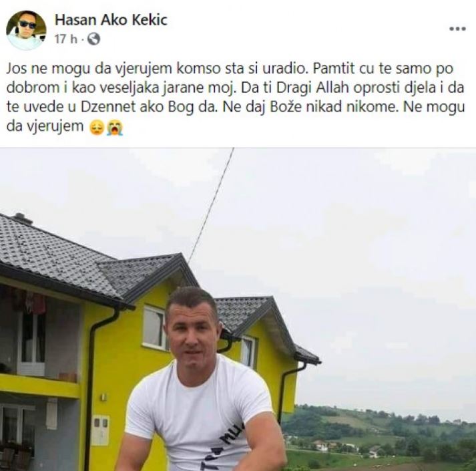Click the post text beginning "Jos ne mogu"
Viewport: 476px width, 471px height.
(236, 98)
